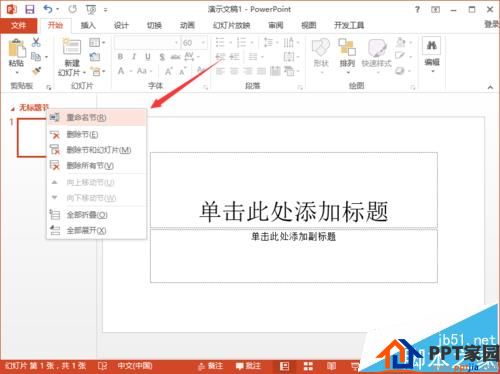The height and width of the screenshot is (374, 500).
Task: Switch to the Animations tab
Action: click(x=187, y=25)
